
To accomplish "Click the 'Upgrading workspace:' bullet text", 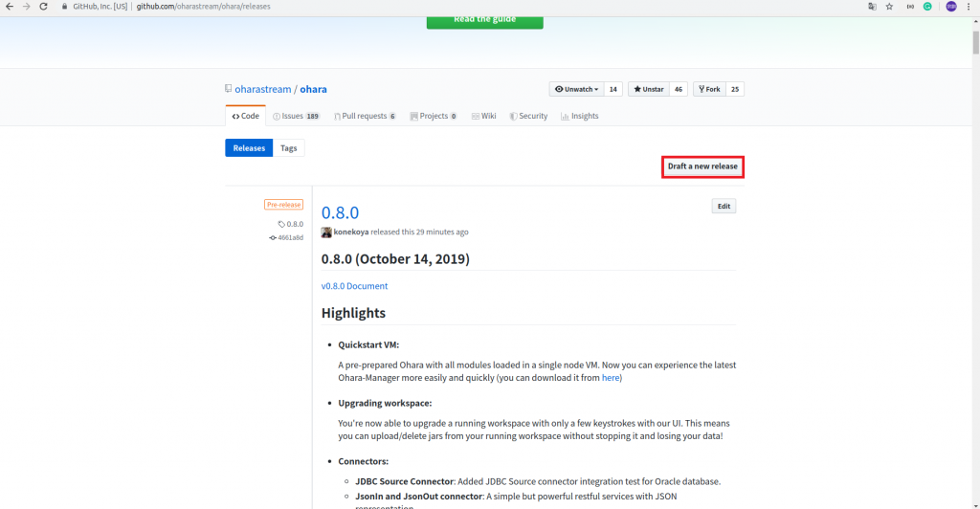I will pos(385,404).
